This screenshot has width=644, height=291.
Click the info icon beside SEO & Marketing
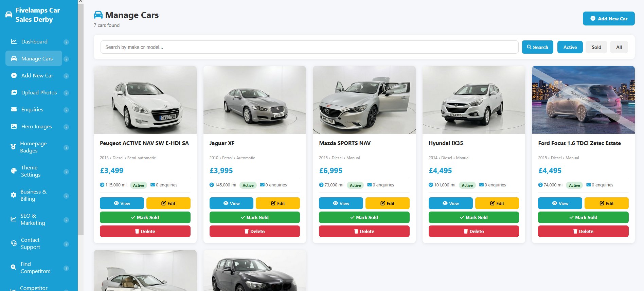click(66, 220)
